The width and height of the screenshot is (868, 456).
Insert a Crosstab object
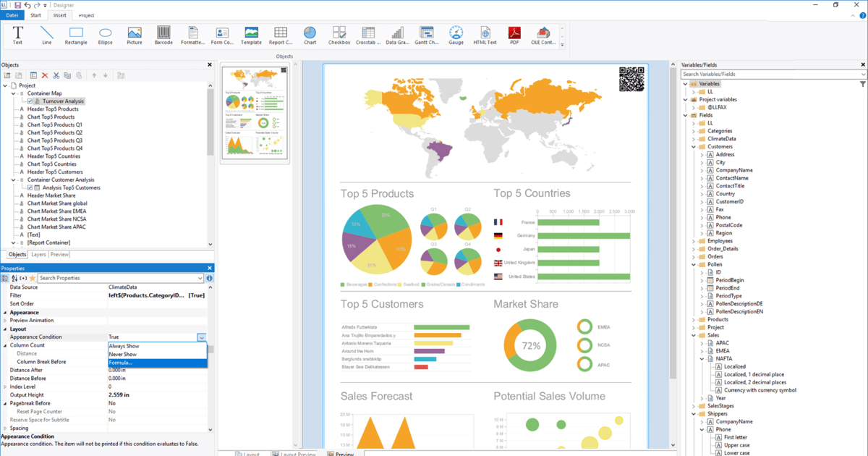click(368, 35)
